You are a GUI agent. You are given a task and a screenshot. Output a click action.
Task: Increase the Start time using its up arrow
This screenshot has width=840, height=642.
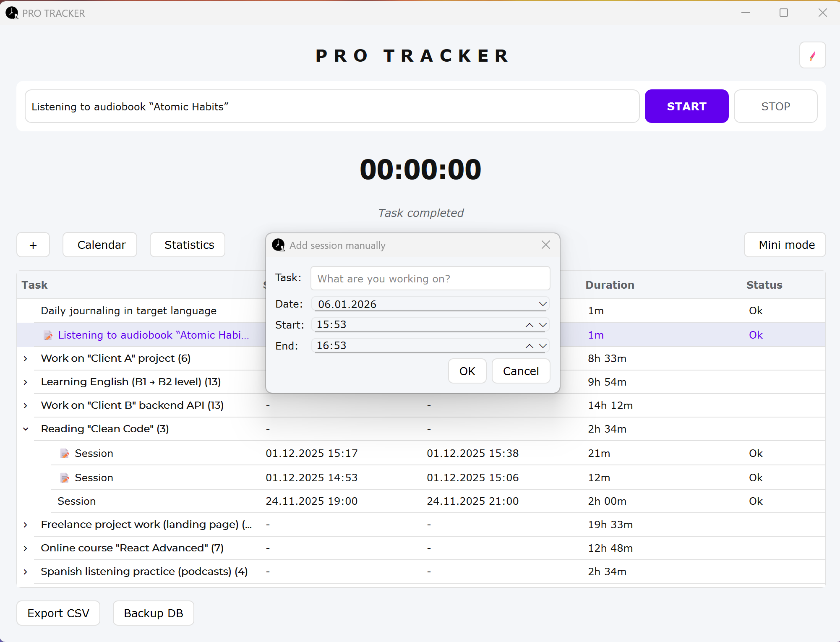529,325
